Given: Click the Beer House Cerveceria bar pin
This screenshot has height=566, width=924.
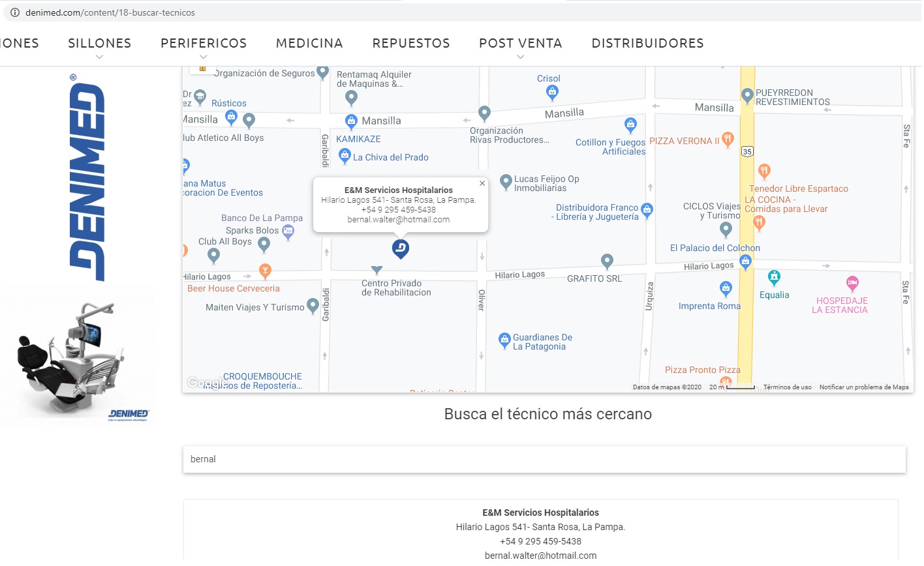Looking at the screenshot, I should click(x=265, y=271).
